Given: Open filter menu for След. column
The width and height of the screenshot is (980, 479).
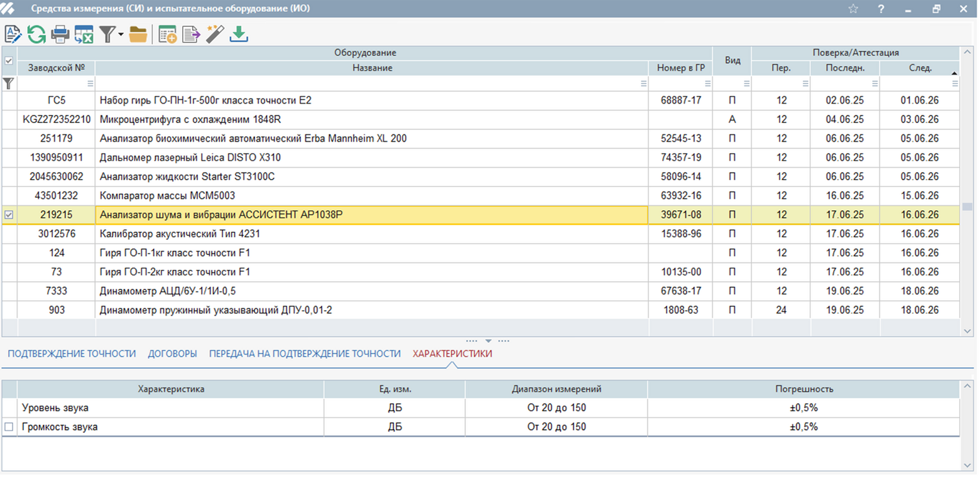Looking at the screenshot, I should click(x=954, y=83).
